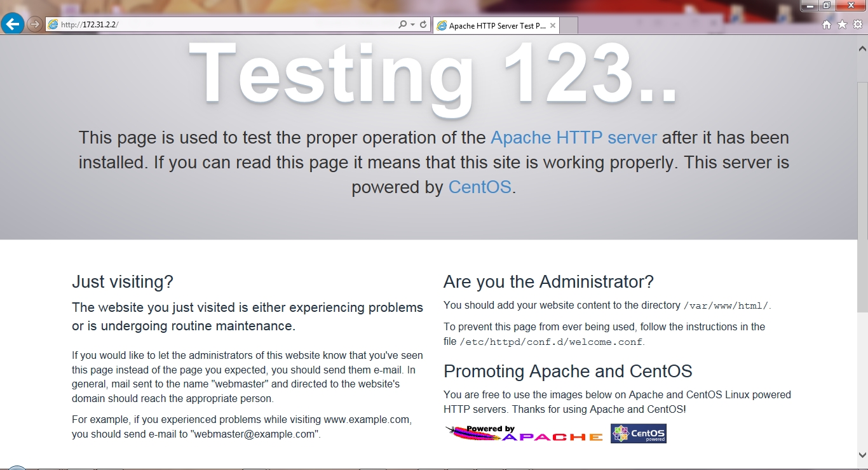Click the Powered by Apache banner image

pyautogui.click(x=524, y=434)
